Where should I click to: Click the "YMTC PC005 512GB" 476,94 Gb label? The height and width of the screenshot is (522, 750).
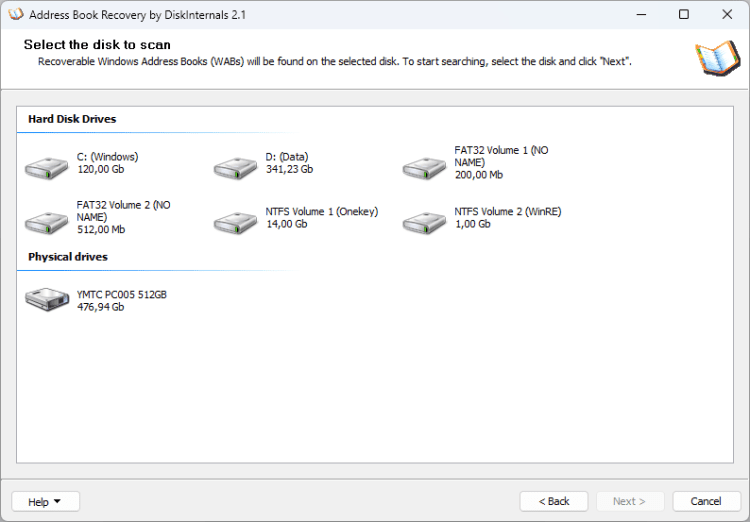pyautogui.click(x=122, y=301)
